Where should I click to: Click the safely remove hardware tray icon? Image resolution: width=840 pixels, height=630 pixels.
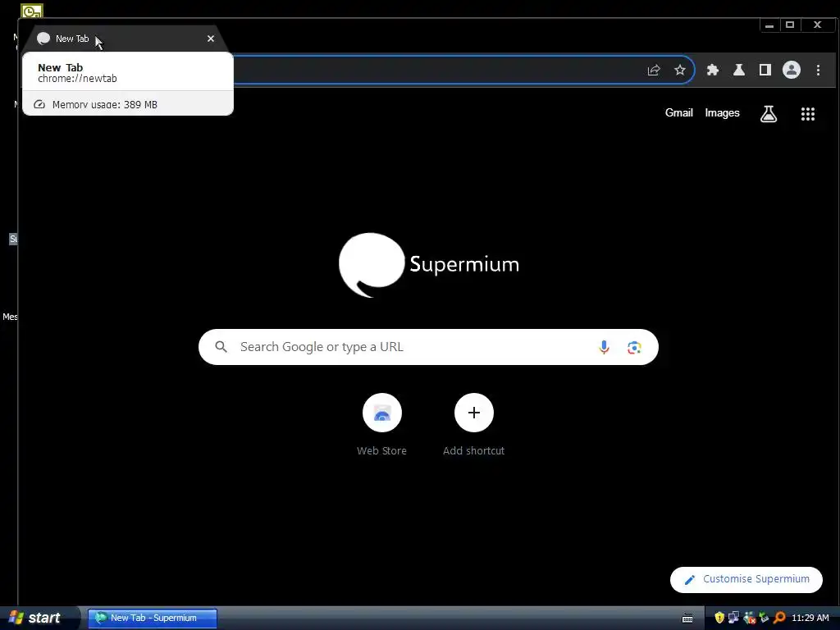click(764, 618)
